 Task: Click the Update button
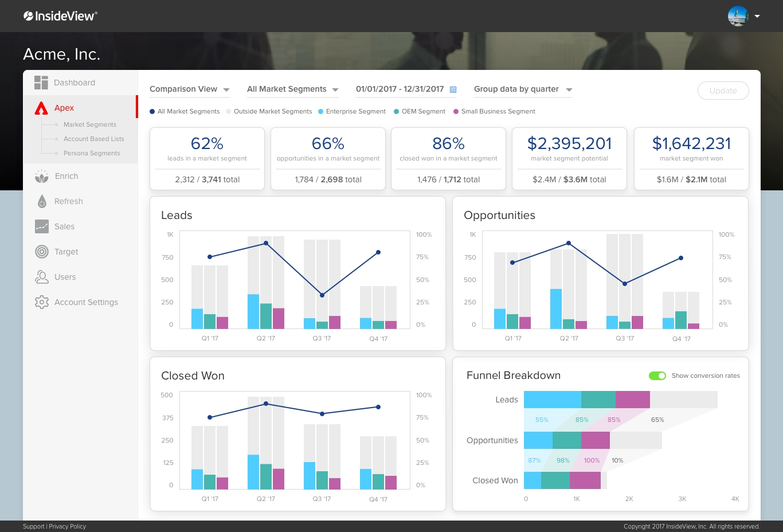tap(723, 91)
